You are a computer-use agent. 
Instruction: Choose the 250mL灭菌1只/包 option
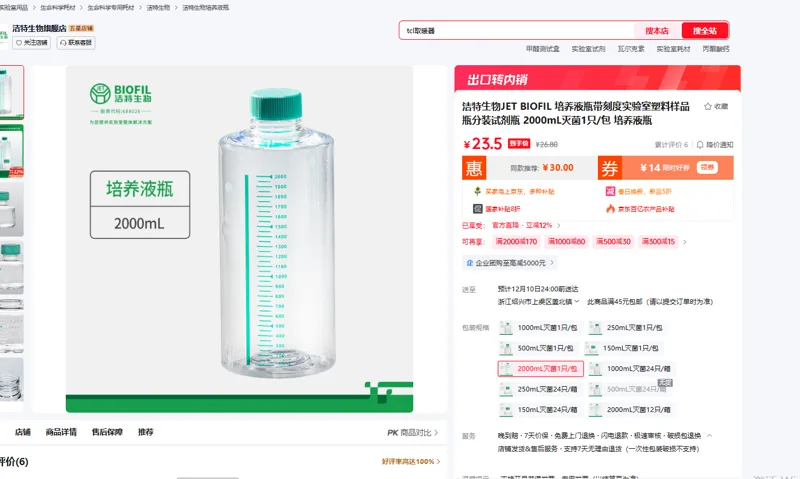pos(627,327)
